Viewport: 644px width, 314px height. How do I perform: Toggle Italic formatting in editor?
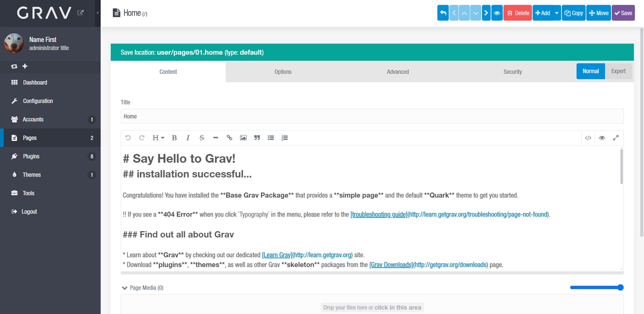[x=188, y=138]
